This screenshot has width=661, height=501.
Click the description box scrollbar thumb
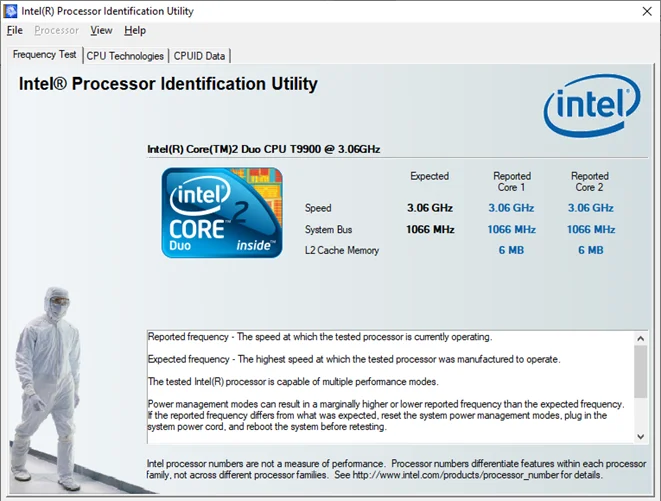click(x=641, y=372)
